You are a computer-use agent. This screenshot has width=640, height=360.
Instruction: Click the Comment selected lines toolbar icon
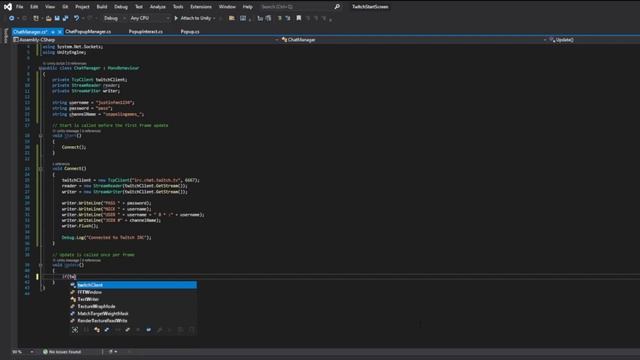pyautogui.click(x=280, y=18)
